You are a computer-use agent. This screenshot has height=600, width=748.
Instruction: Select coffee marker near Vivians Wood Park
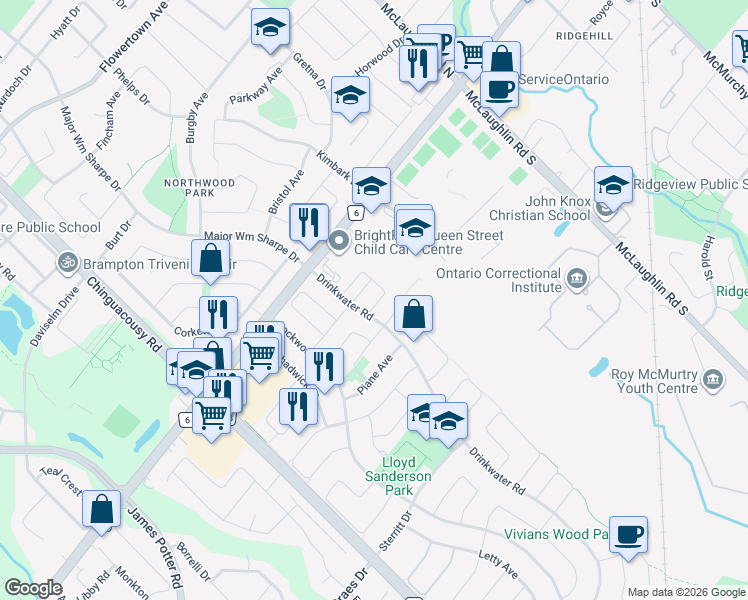tap(628, 538)
